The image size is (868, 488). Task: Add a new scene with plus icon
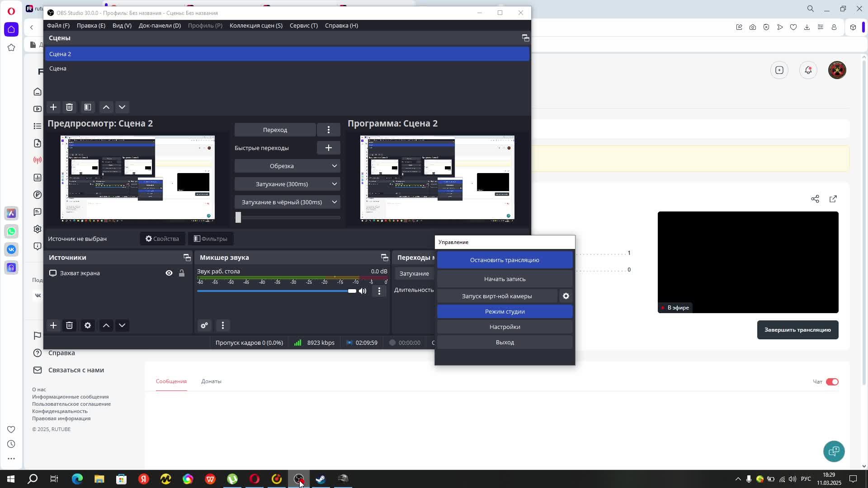click(x=53, y=107)
